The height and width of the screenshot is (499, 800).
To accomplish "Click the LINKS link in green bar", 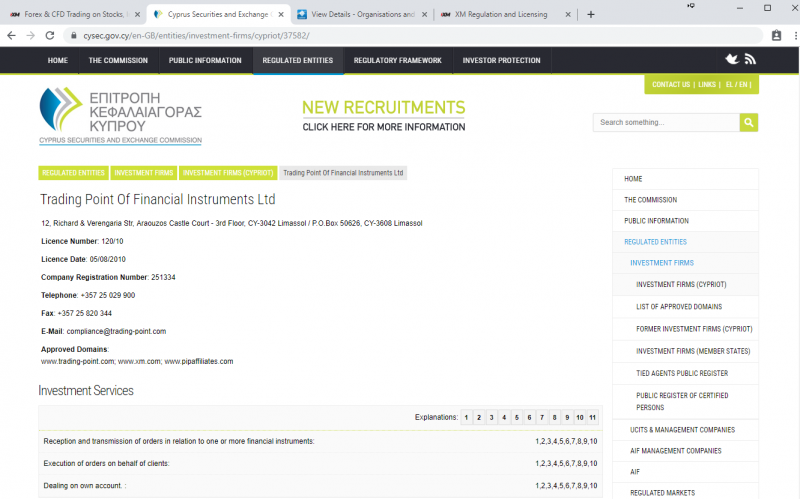I will (x=707, y=85).
